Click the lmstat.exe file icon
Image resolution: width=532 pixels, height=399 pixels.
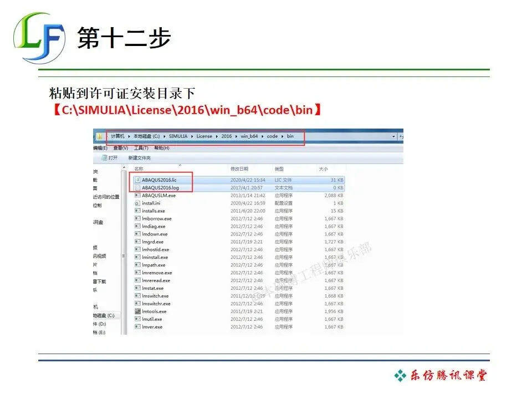(x=137, y=288)
